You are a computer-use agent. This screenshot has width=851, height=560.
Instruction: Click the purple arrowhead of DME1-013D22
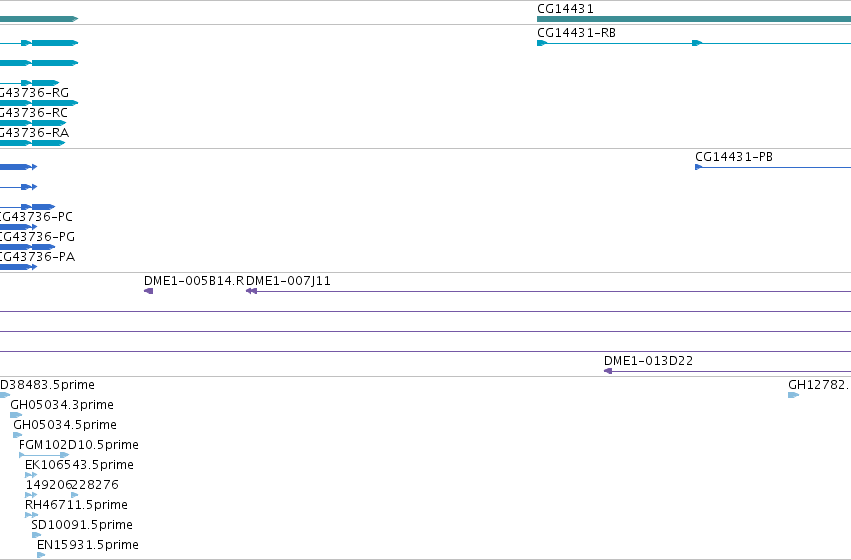(x=608, y=371)
